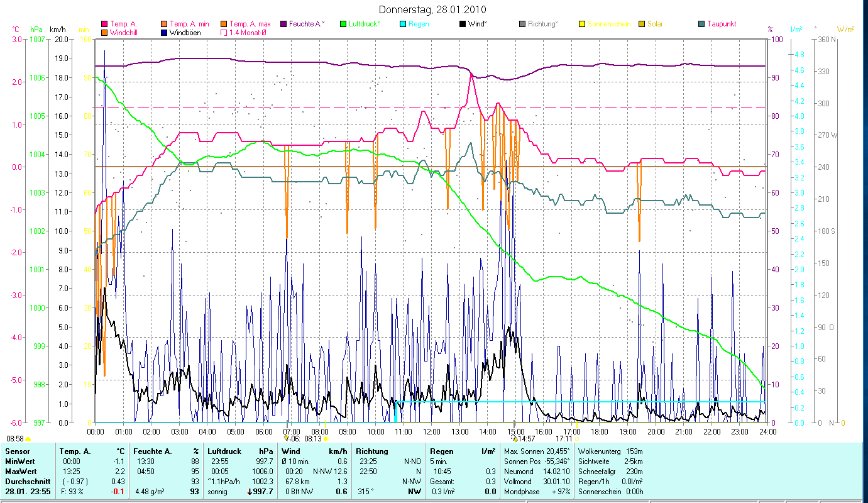Click the teal Taupunkt legend square
868x503 pixels.
pos(701,25)
